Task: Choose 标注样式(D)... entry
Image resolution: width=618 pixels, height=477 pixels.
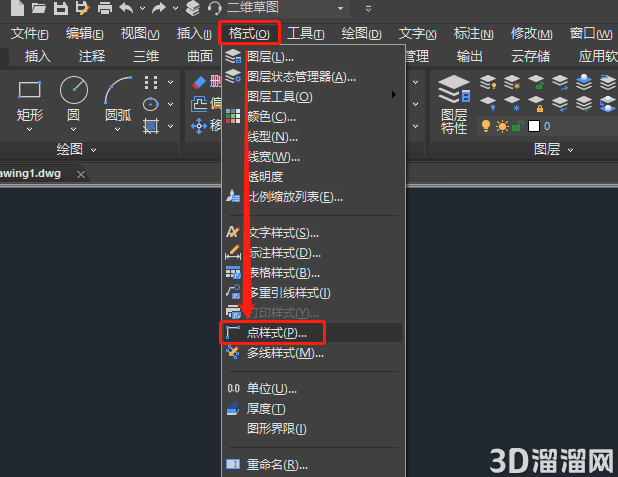Action: pyautogui.click(x=313, y=253)
